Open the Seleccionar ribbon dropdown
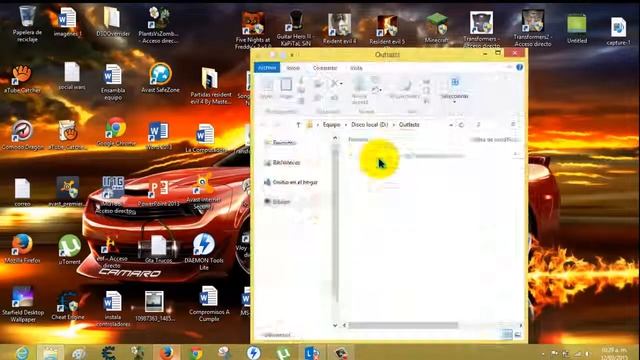 [x=454, y=90]
